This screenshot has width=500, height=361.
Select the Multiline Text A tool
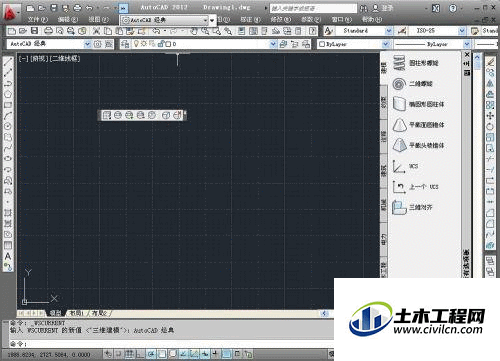pyautogui.click(x=8, y=256)
